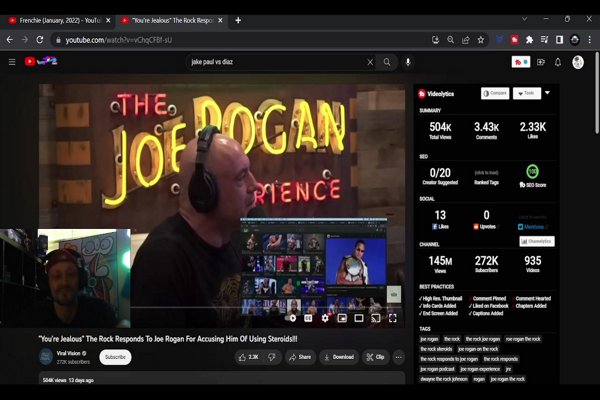Open YouTube account avatar menu
The height and width of the screenshot is (400, 600).
pos(578,62)
